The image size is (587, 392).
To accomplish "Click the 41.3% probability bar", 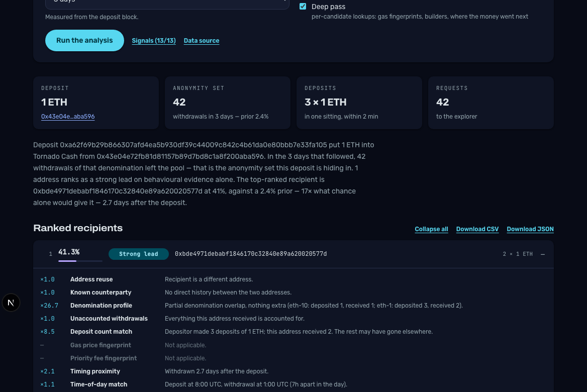I will [x=80, y=261].
